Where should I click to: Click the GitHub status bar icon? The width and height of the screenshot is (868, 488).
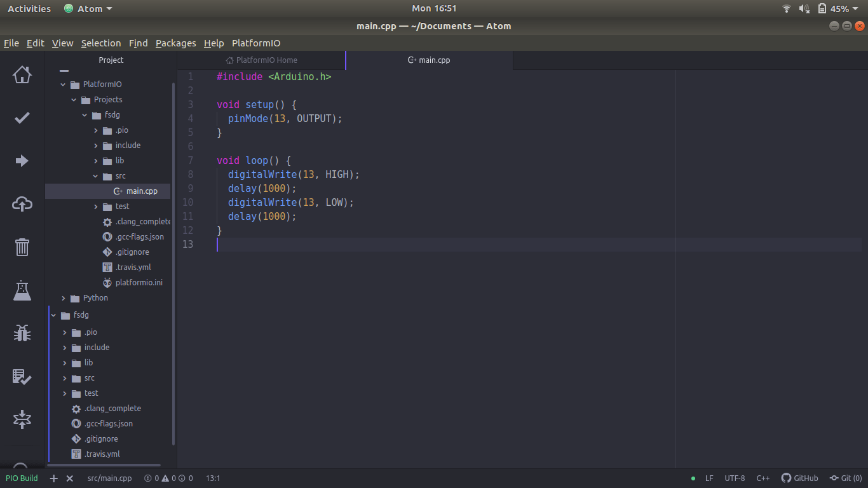pyautogui.click(x=799, y=478)
